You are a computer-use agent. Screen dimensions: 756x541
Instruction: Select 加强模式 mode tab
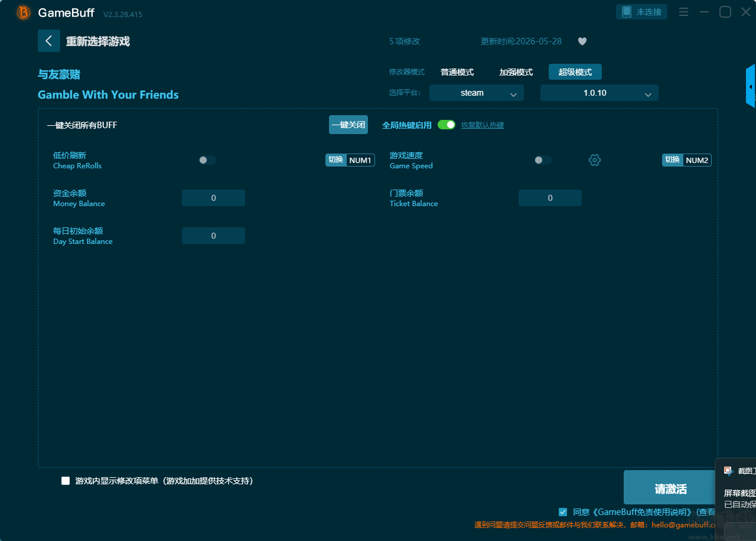(x=516, y=72)
